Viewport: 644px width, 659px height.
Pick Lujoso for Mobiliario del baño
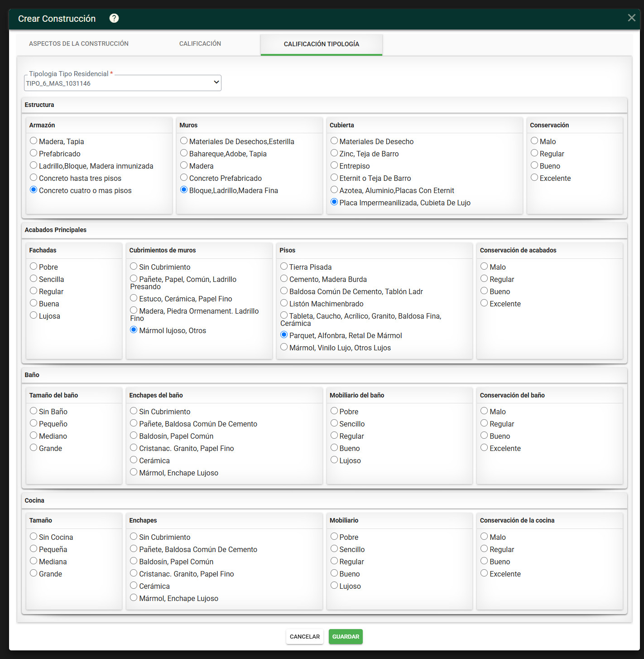pyautogui.click(x=334, y=460)
